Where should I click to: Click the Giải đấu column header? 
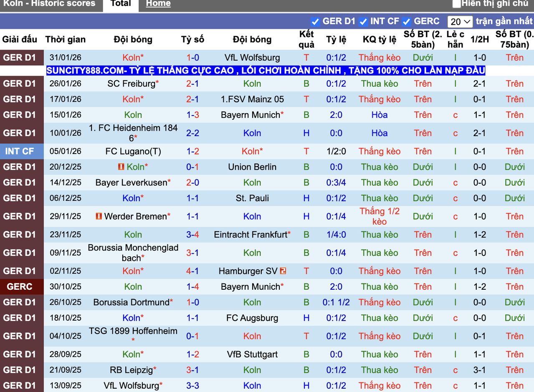click(x=20, y=40)
